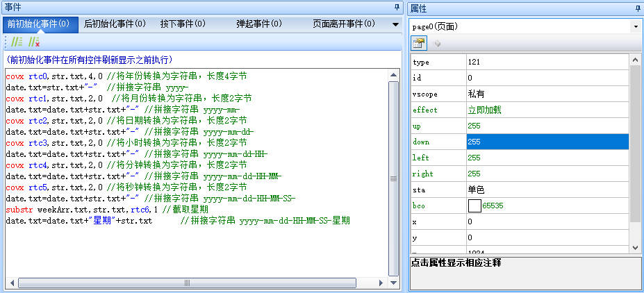Click the properties list scroll-up arrow
The height and width of the screenshot is (293, 644).
(x=635, y=61)
